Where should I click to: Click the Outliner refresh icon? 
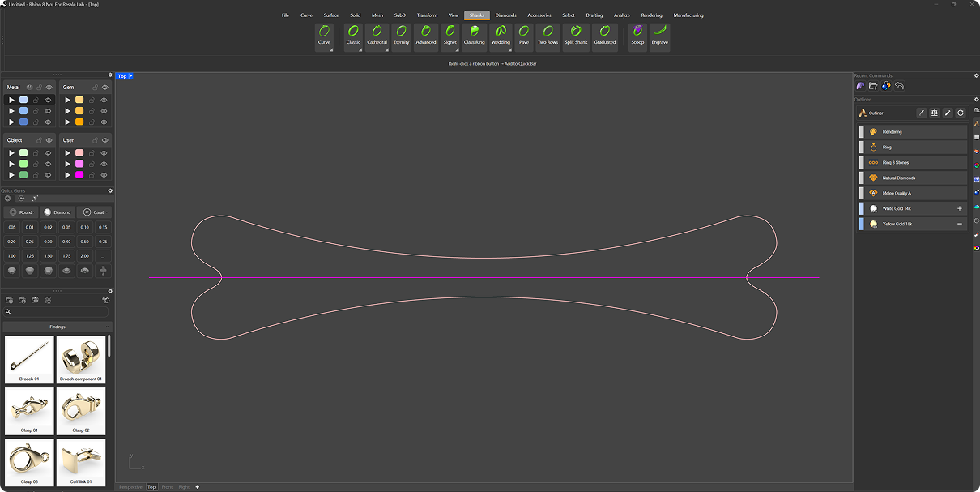tap(961, 113)
